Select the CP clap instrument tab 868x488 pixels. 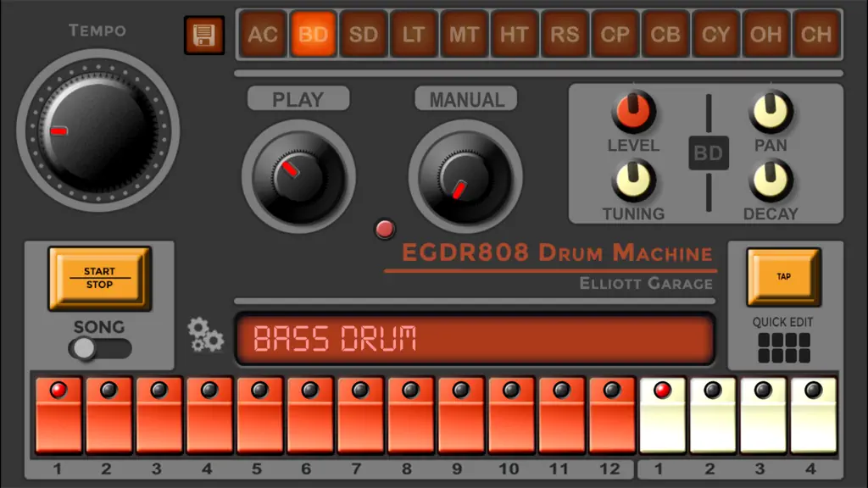[615, 34]
